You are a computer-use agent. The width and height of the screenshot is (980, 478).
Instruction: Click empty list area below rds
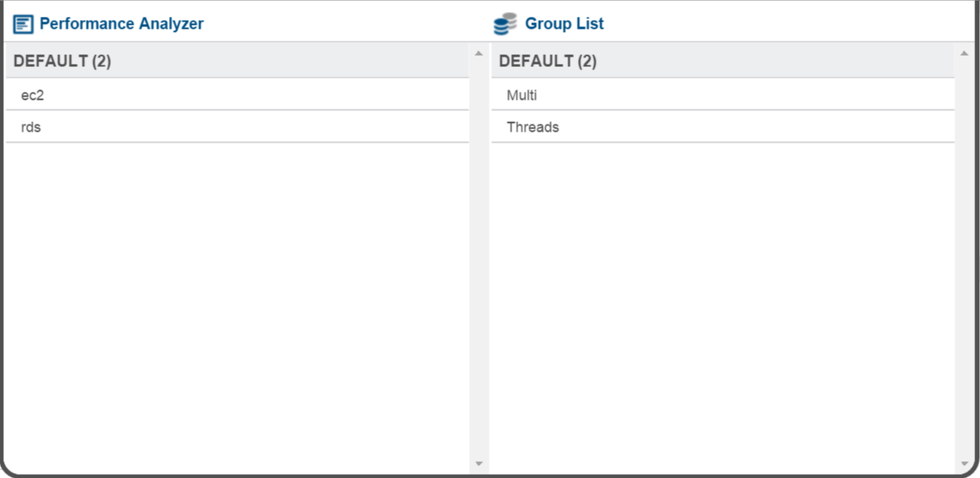tap(238, 307)
